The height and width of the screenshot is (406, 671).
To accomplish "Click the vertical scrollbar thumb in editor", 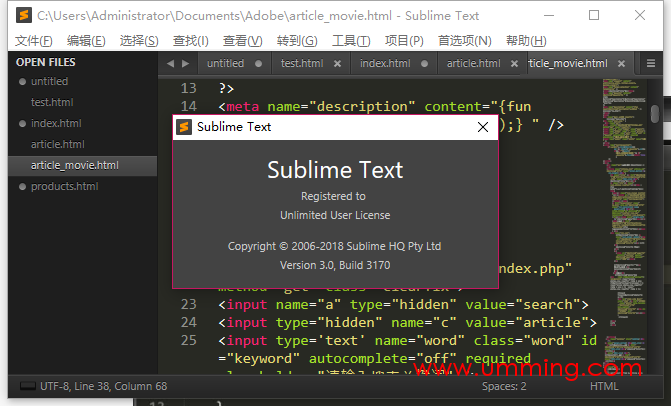I will click(655, 114).
